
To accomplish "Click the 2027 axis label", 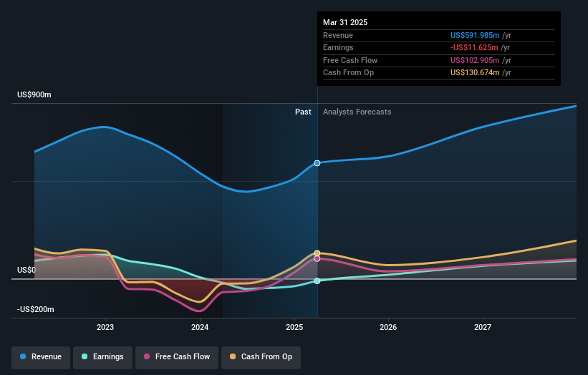I will pyautogui.click(x=483, y=327).
